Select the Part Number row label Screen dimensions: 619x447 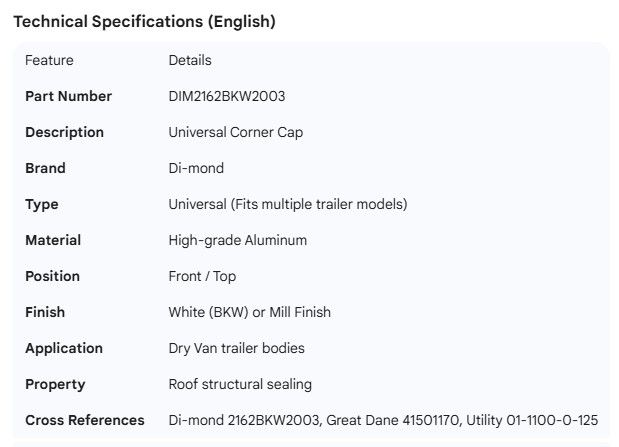pos(68,96)
